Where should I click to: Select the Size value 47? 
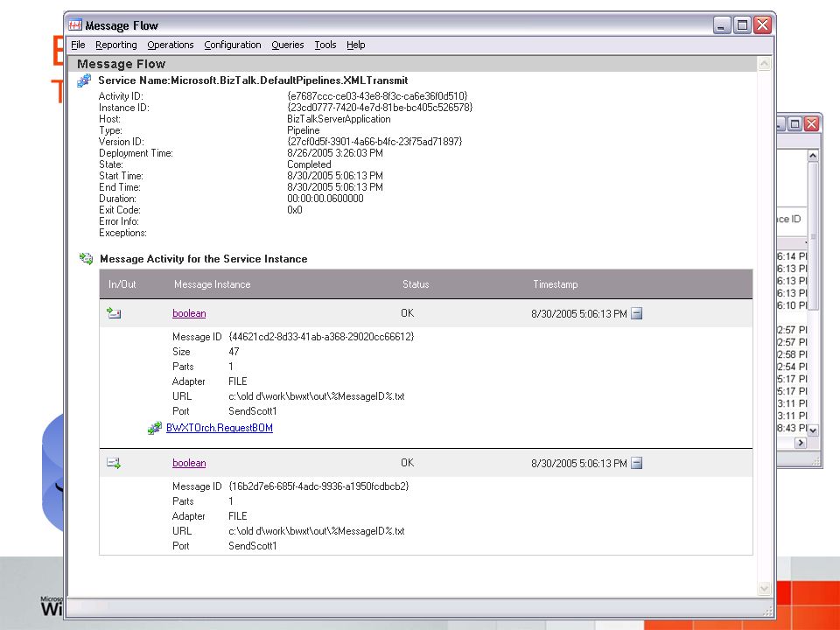point(234,352)
